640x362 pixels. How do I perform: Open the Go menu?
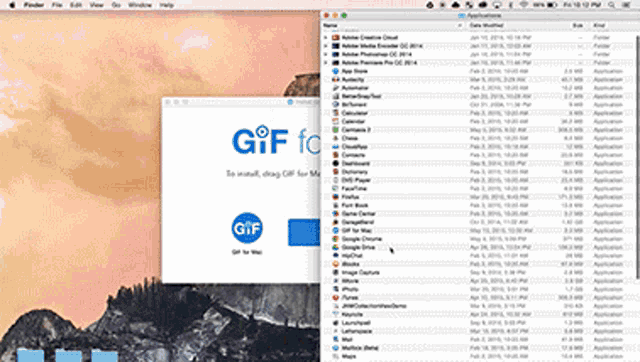(x=116, y=5)
